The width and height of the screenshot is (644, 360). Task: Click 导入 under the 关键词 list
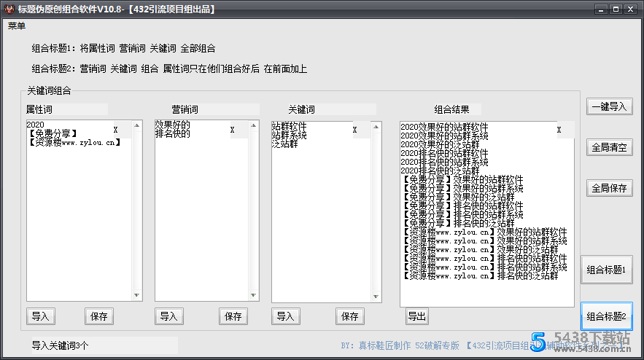point(285,316)
